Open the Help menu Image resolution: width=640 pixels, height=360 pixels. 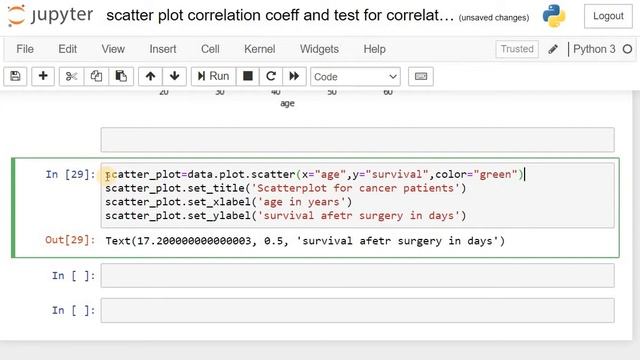(374, 49)
